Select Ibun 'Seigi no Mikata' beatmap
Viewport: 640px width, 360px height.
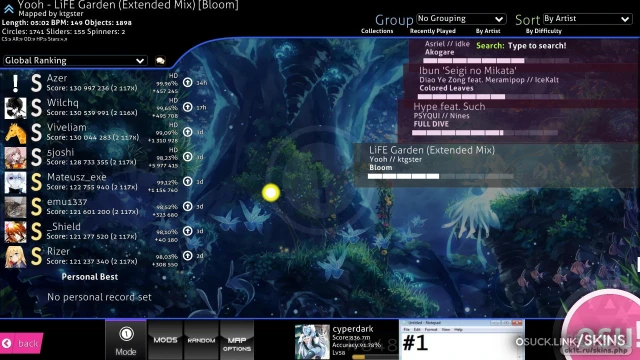pyautogui.click(x=521, y=82)
